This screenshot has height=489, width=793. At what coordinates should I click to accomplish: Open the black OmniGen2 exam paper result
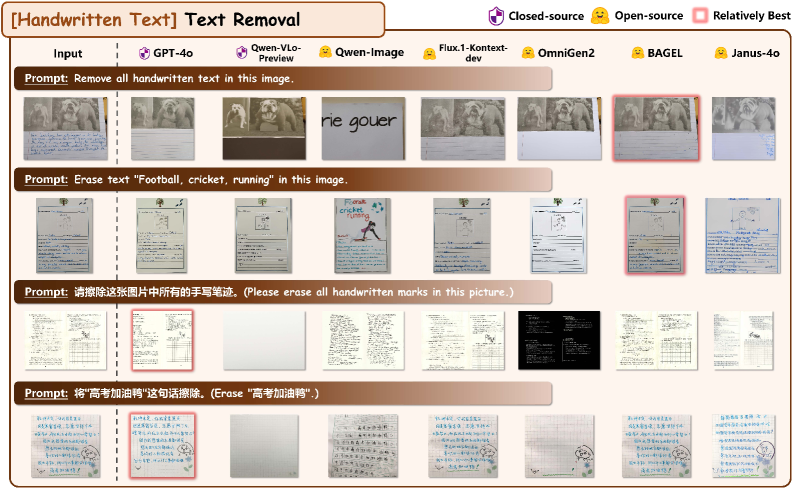559,340
